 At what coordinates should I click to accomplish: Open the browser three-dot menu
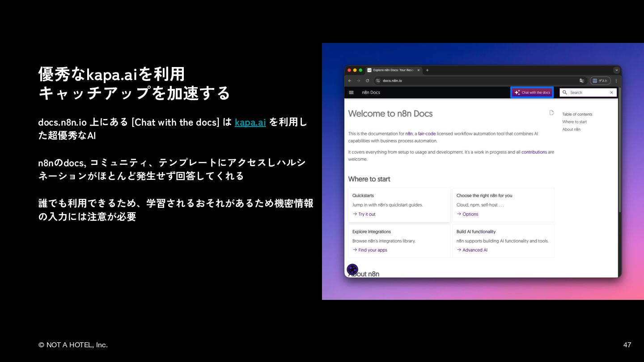616,80
